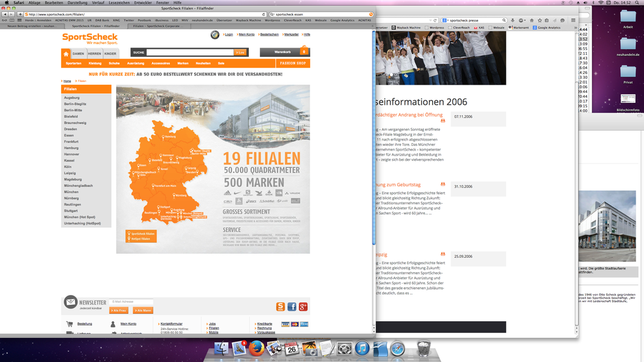Open Safari search engine dropdown magnifier
The height and width of the screenshot is (362, 644).
pos(272,14)
